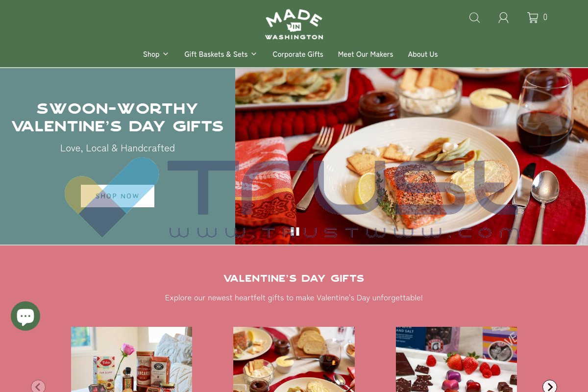Click the Valentine's Day Gifts section heading
The width and height of the screenshot is (588, 392).
point(294,278)
